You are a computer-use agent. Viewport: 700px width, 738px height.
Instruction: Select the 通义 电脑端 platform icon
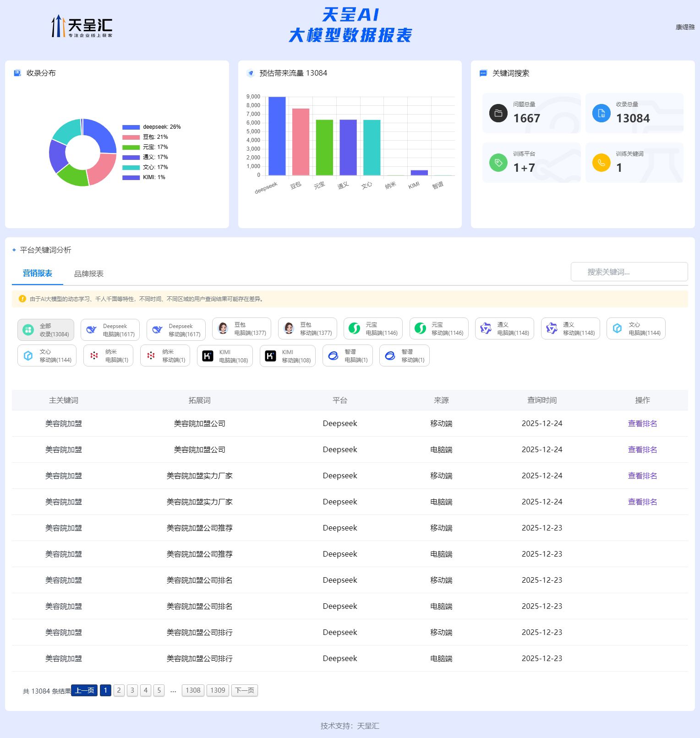tap(486, 328)
